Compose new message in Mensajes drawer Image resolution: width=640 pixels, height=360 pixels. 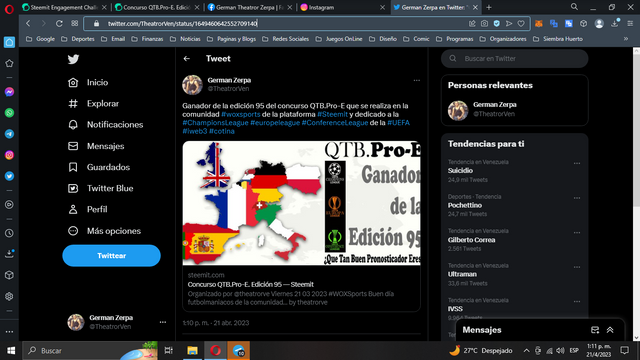coord(595,330)
